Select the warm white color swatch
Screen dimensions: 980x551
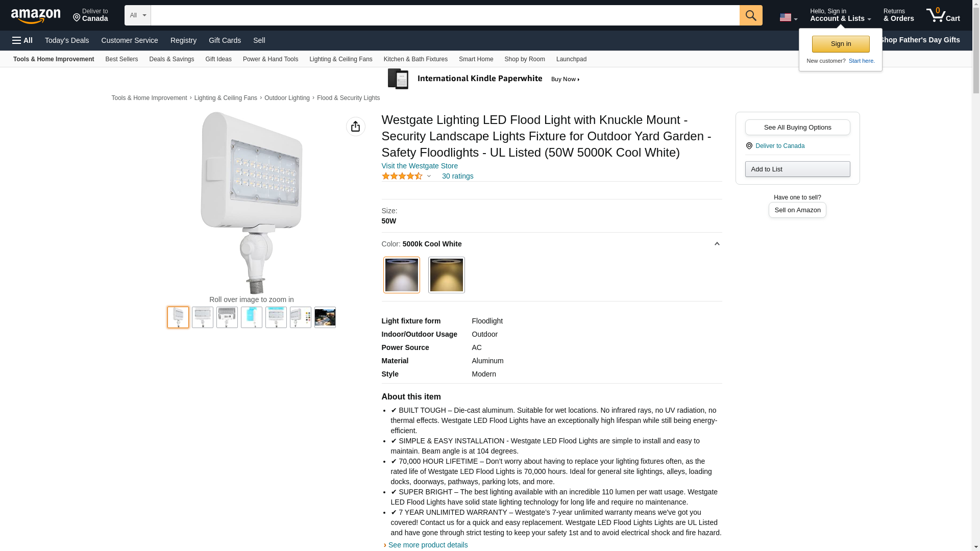[x=447, y=275]
